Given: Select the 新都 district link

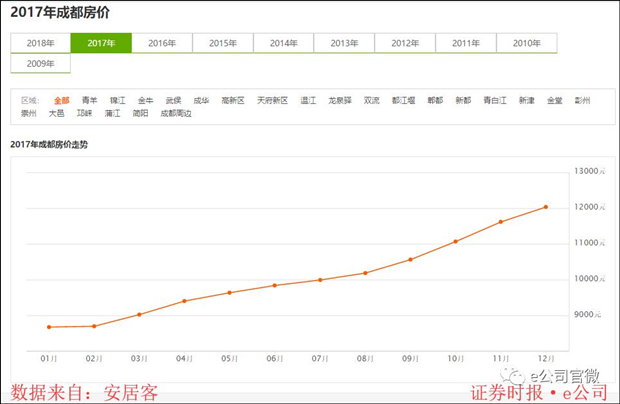Looking at the screenshot, I should (x=463, y=100).
